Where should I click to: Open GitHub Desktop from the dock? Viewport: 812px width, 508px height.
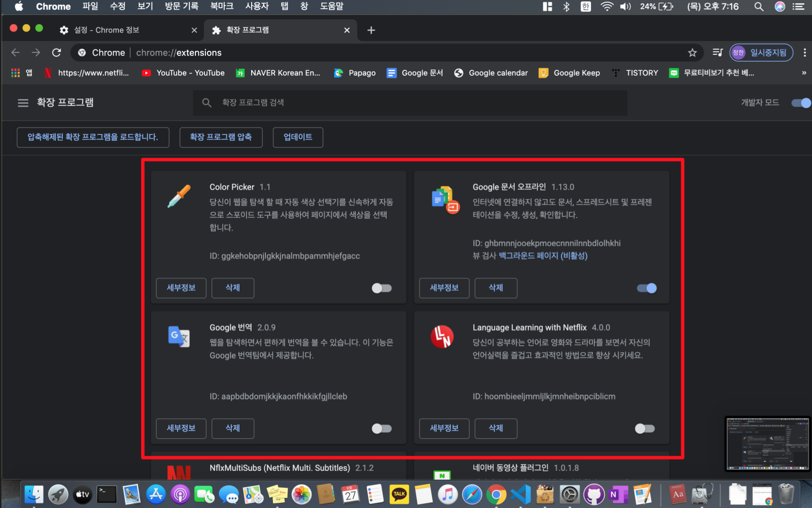594,494
